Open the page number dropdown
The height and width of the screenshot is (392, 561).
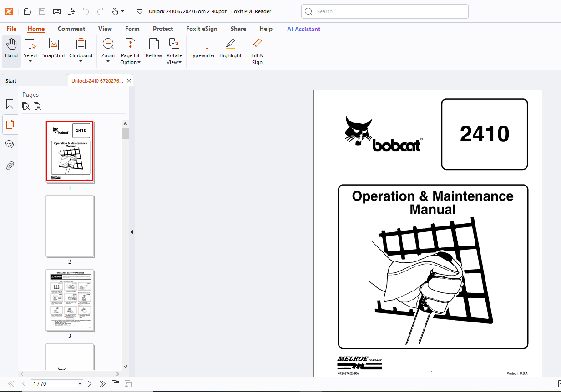pyautogui.click(x=80, y=384)
